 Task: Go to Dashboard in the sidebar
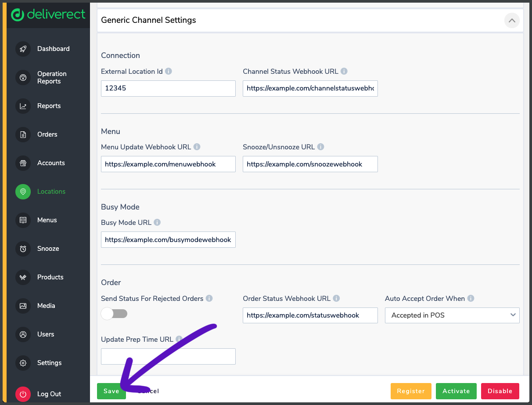54,49
